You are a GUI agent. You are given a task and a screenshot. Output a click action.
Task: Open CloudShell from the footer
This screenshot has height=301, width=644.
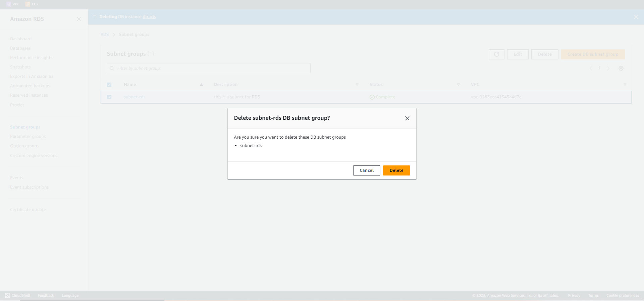coord(17,296)
